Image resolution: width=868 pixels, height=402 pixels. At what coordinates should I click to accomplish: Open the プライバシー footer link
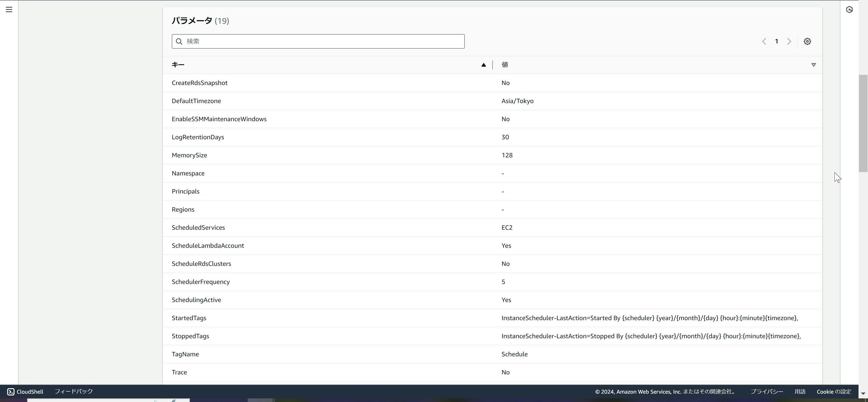[767, 392]
